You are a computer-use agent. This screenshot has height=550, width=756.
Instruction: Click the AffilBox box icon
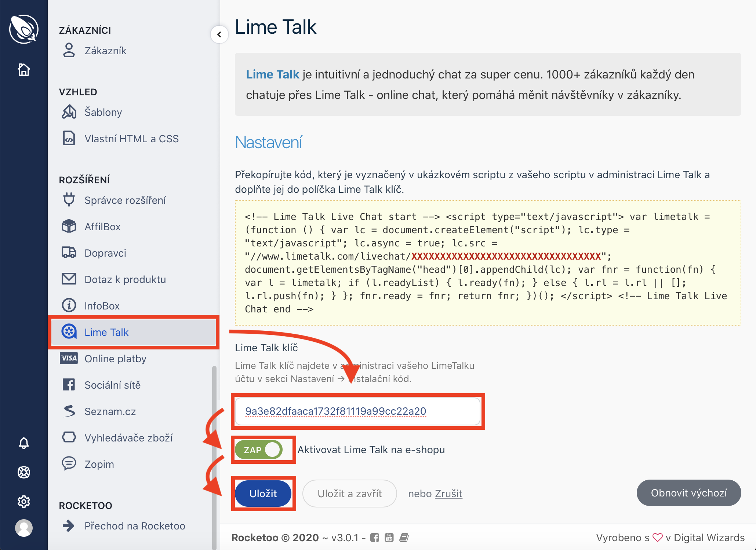pyautogui.click(x=69, y=226)
